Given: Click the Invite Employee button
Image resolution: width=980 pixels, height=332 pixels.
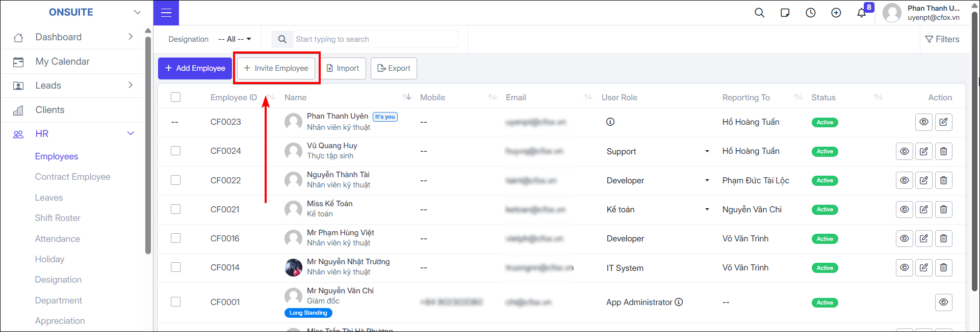Looking at the screenshot, I should click(x=276, y=68).
